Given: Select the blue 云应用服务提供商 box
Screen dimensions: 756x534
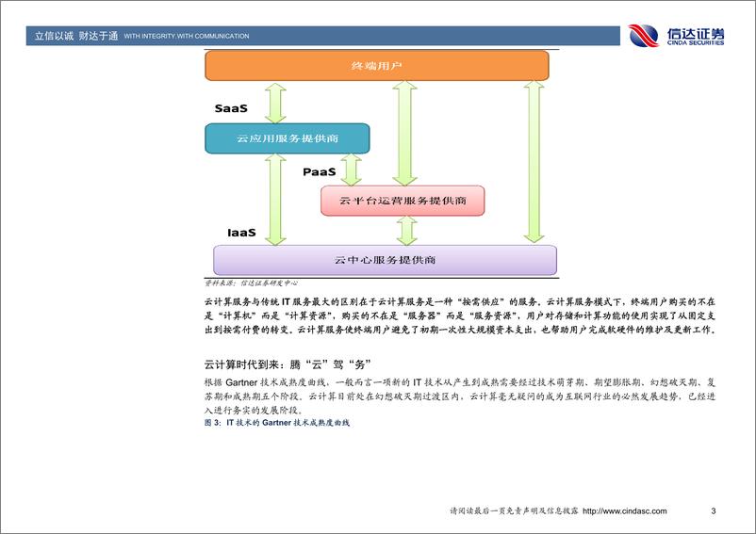Looking at the screenshot, I should coord(288,138).
